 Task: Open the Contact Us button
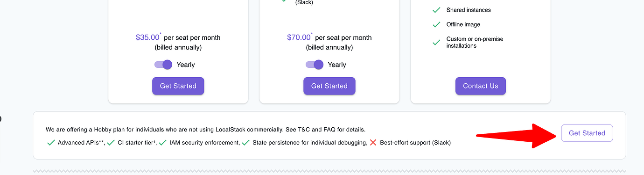[x=481, y=86]
